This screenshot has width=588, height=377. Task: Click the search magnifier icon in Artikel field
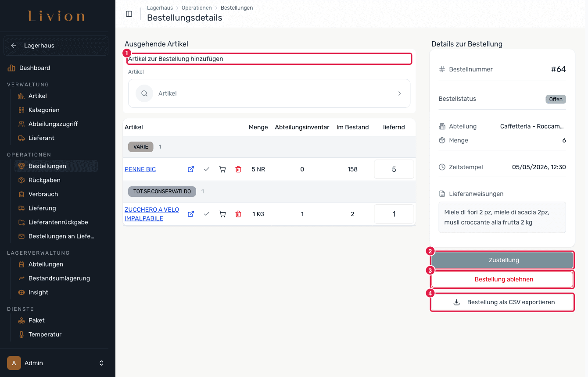pos(144,93)
